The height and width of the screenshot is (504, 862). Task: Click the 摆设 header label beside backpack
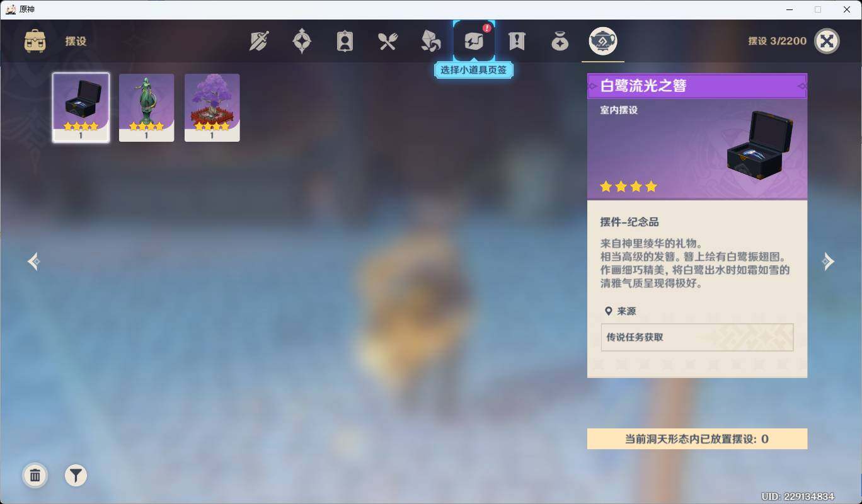click(x=76, y=42)
